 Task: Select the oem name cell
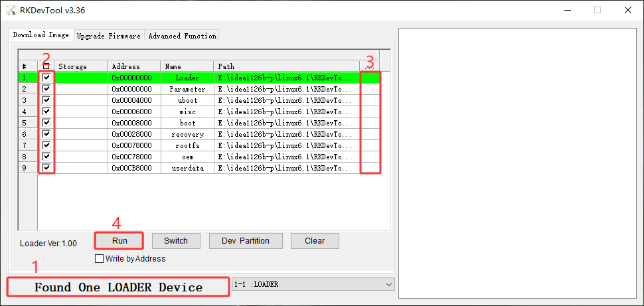[187, 157]
